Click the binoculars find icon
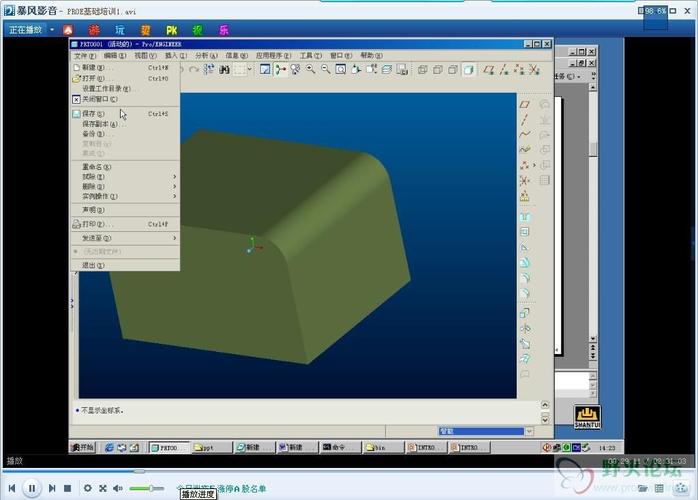 coord(224,69)
